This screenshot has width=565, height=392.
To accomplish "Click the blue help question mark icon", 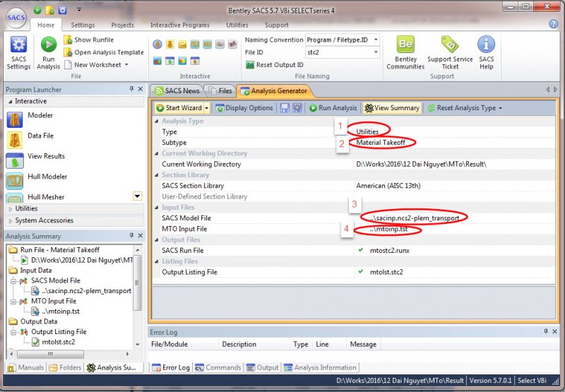I will 553,24.
